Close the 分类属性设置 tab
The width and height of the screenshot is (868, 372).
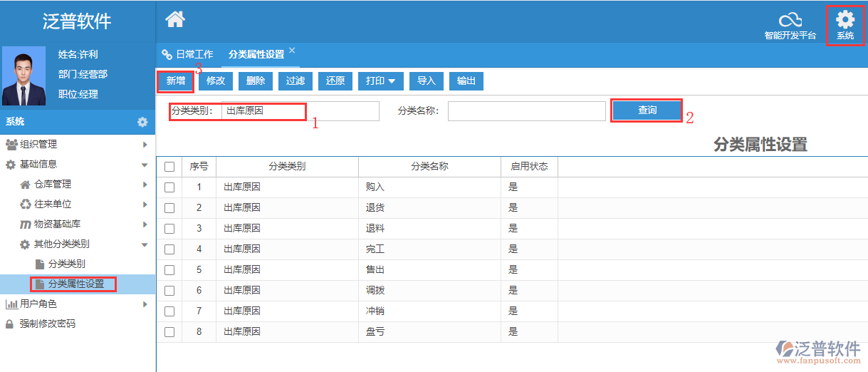[292, 51]
